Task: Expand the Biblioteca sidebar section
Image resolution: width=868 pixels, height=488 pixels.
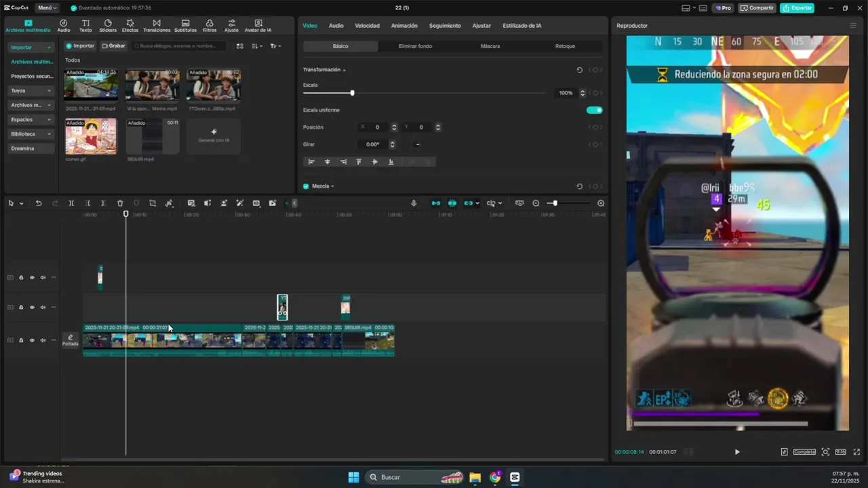Action: tap(31, 134)
